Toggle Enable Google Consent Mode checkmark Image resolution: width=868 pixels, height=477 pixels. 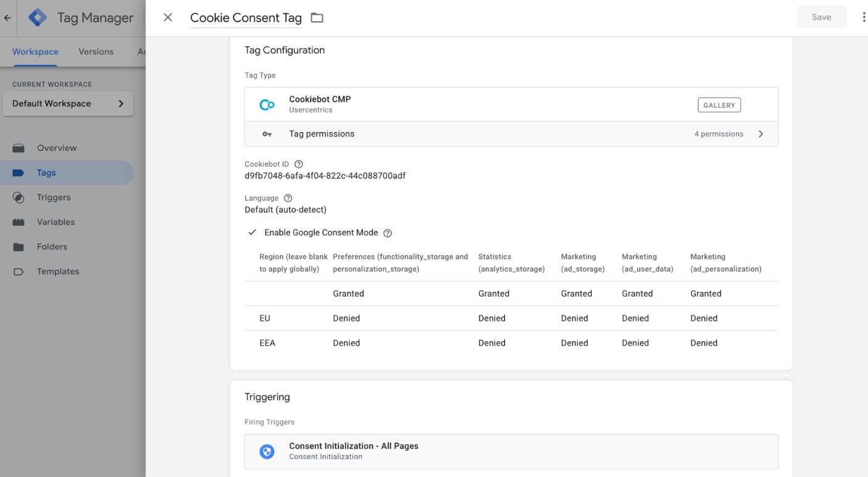pyautogui.click(x=252, y=233)
